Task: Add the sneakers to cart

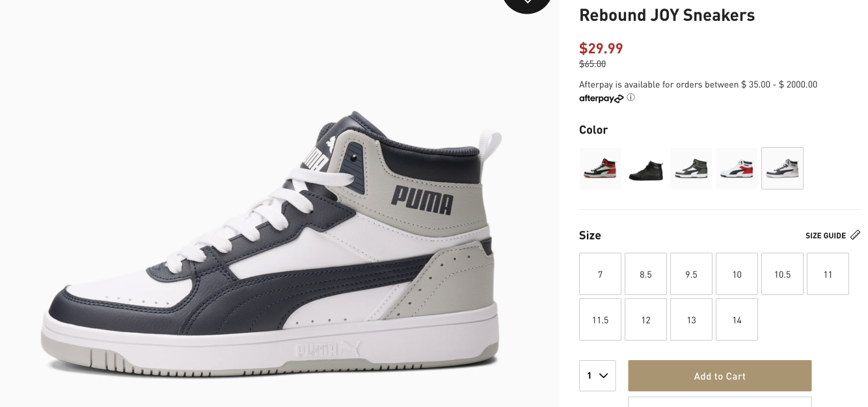Action: click(720, 376)
